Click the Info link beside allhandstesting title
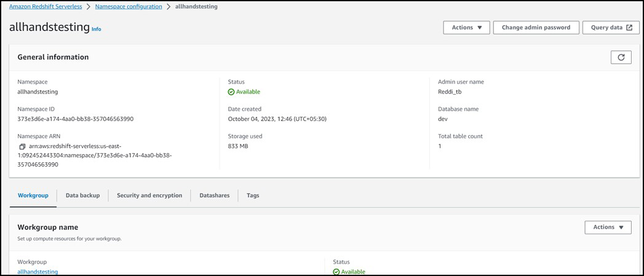The height and width of the screenshot is (276, 644). [97, 29]
